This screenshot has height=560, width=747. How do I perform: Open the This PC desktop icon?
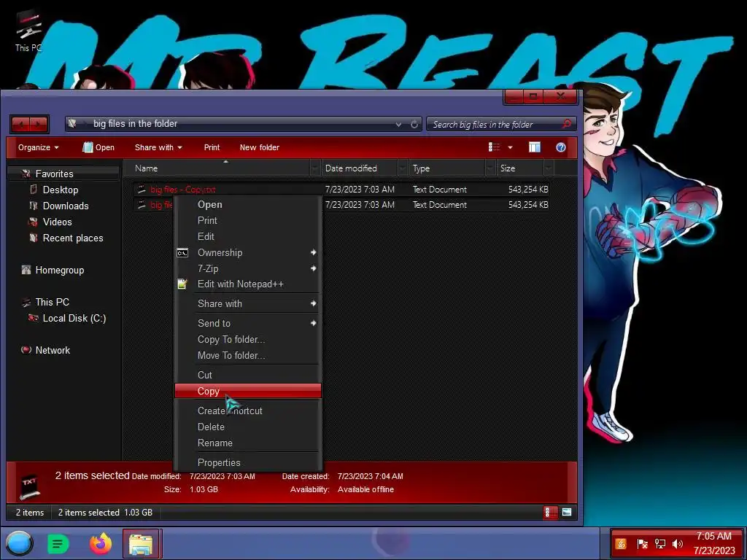pyautogui.click(x=28, y=31)
